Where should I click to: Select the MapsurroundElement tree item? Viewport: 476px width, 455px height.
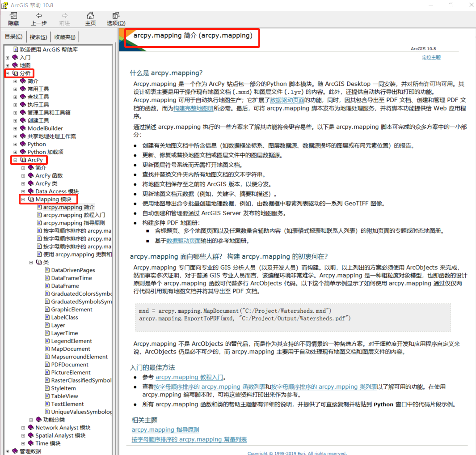(79, 357)
